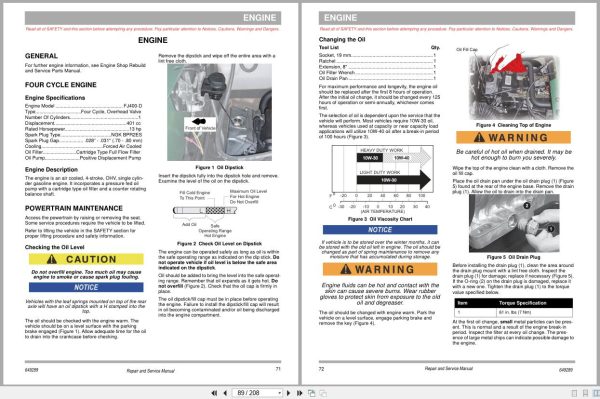Go to the previous page
The width and height of the screenshot is (600, 399).
coord(225,393)
